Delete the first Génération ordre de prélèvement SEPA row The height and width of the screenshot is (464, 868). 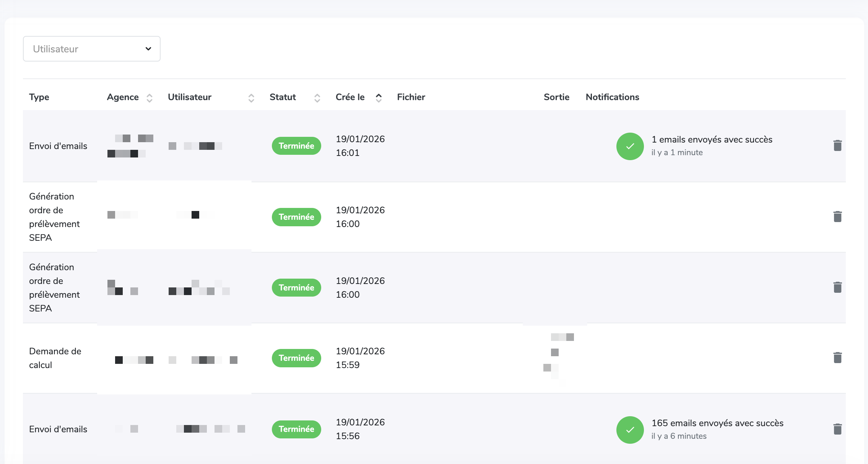837,216
